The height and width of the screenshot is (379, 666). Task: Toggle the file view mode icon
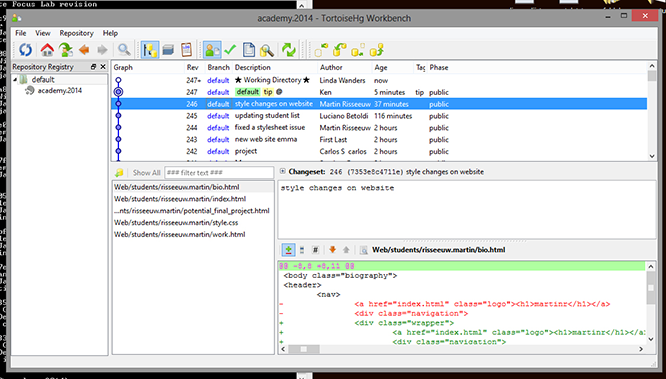(x=302, y=250)
